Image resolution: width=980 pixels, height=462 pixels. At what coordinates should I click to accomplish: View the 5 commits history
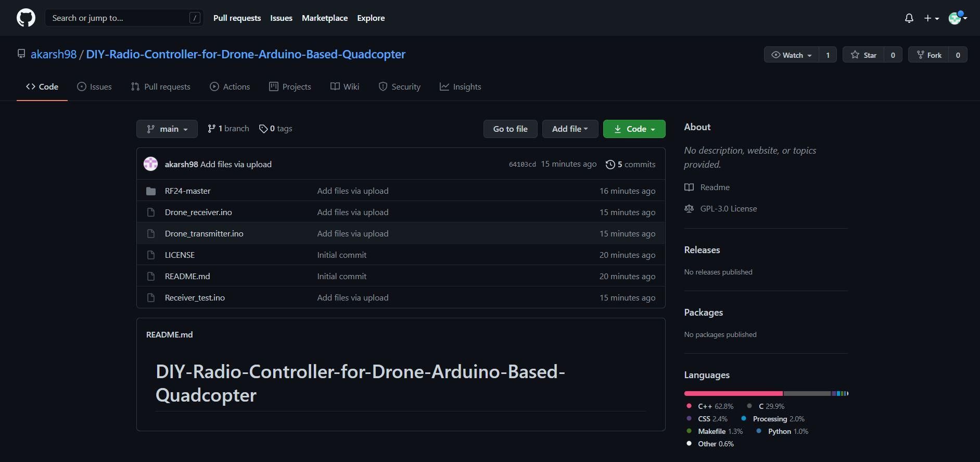[631, 165]
